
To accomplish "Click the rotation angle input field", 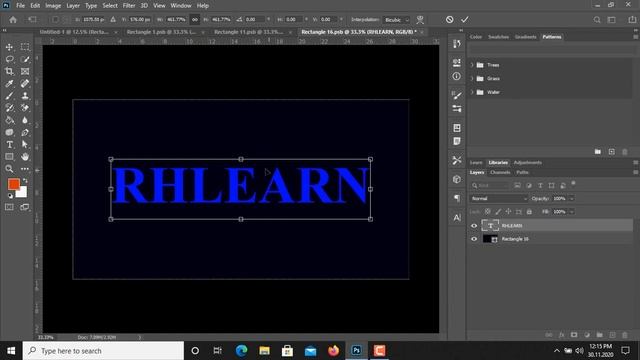I will tap(255, 20).
